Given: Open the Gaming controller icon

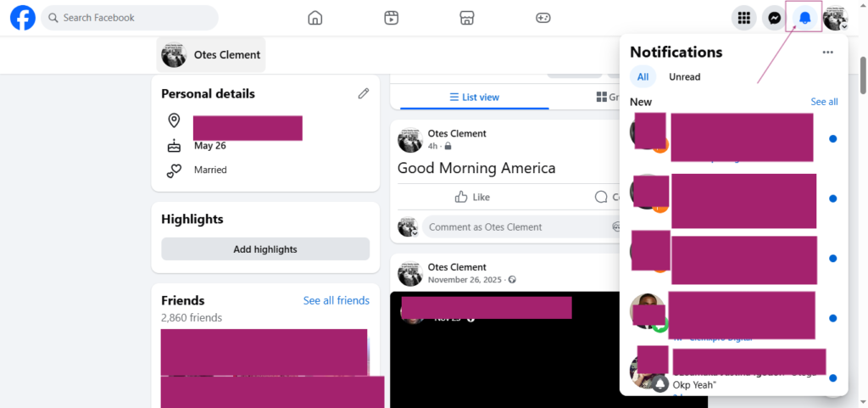Looking at the screenshot, I should pyautogui.click(x=543, y=18).
